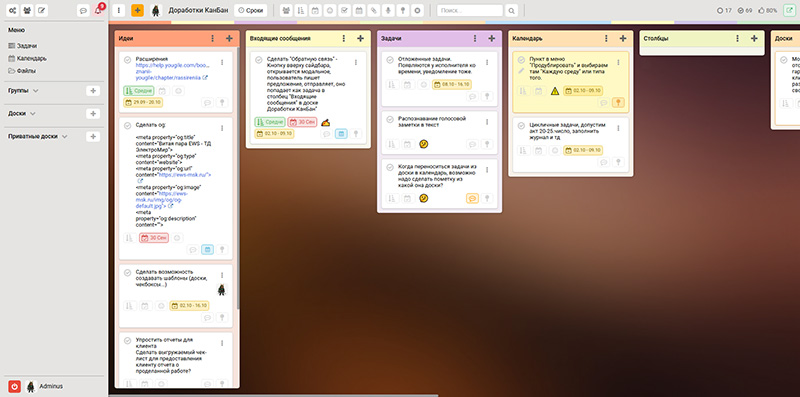Click the pin filter icon in toolbar
This screenshot has width=800, height=397.
(x=403, y=10)
